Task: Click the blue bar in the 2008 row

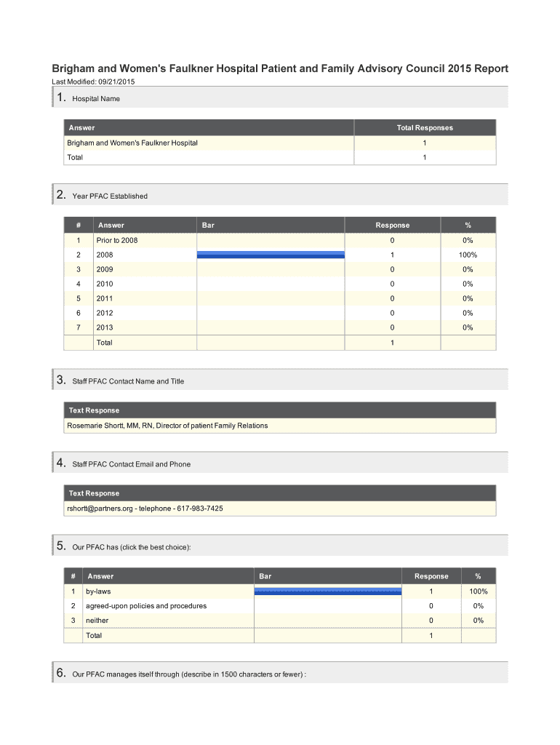Action: pyautogui.click(x=270, y=255)
